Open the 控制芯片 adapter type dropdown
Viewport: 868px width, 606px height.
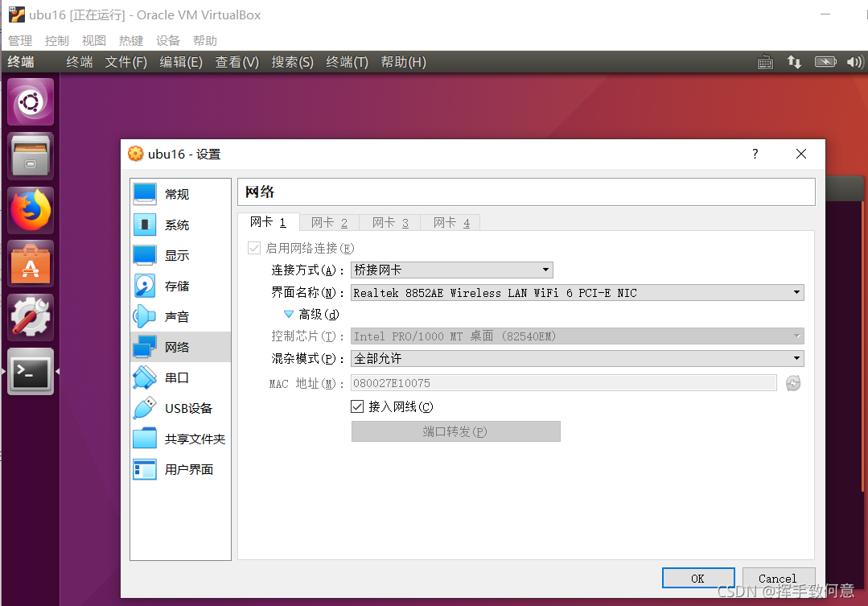point(578,336)
